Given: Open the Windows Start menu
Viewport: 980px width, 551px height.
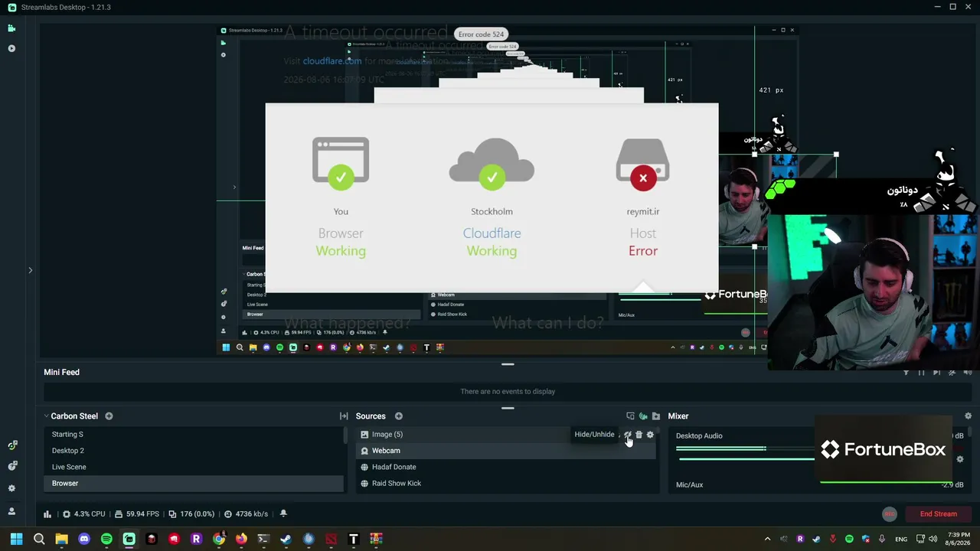Looking at the screenshot, I should (16, 539).
